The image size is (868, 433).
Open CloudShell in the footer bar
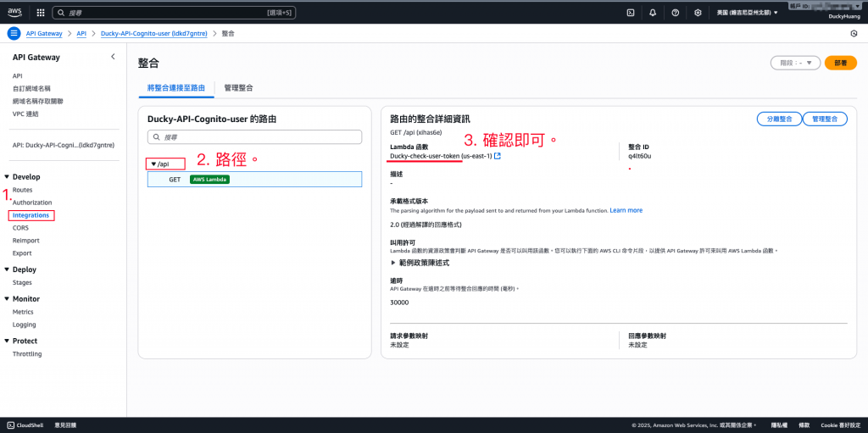pos(25,425)
